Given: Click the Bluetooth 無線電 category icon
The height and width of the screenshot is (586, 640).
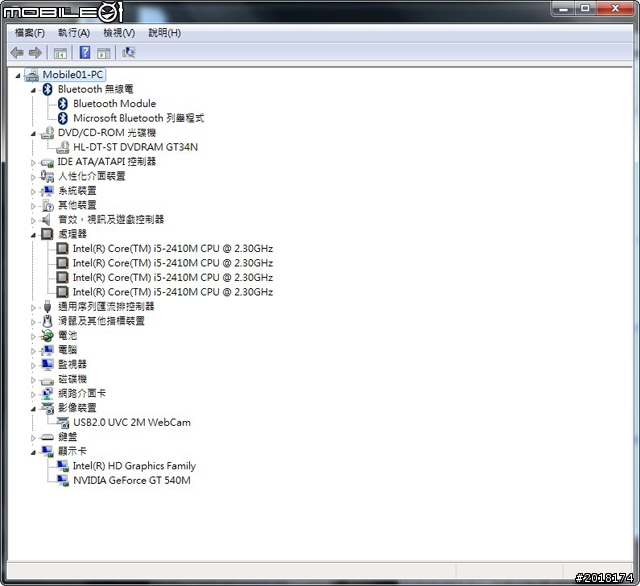Looking at the screenshot, I should (47, 89).
